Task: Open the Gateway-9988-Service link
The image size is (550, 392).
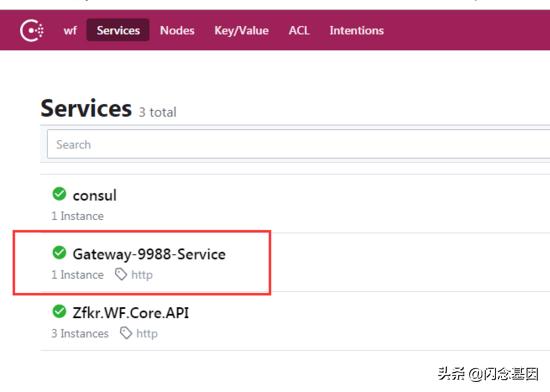Action: pos(149,254)
